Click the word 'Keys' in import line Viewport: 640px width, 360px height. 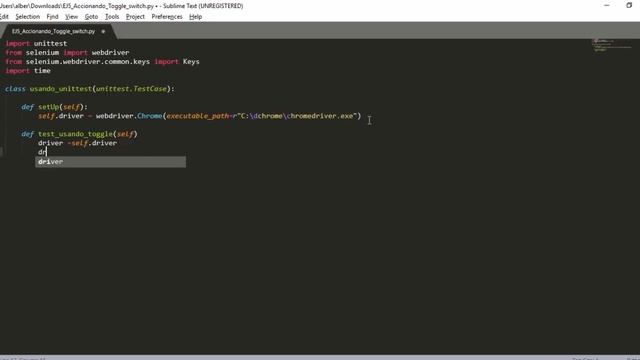tap(191, 62)
